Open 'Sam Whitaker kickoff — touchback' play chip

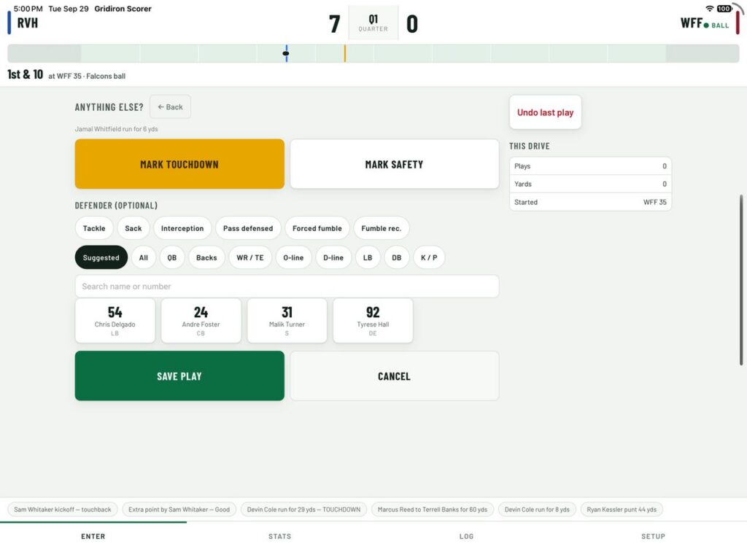(x=63, y=510)
